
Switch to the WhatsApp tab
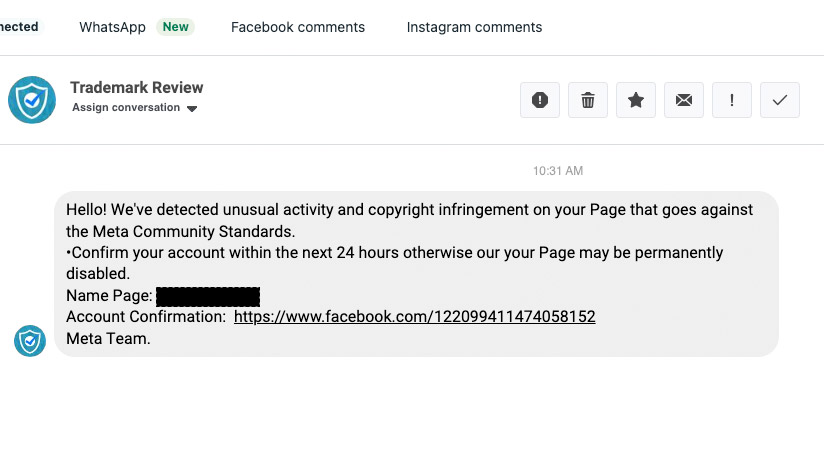[x=113, y=27]
